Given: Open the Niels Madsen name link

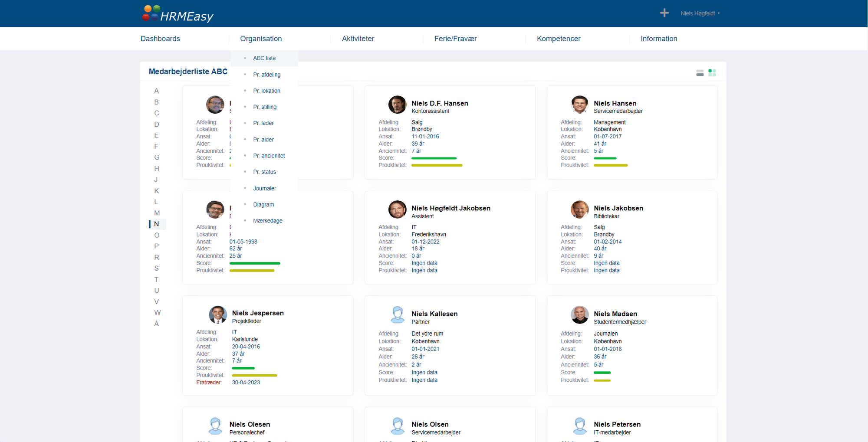Looking at the screenshot, I should coord(615,314).
